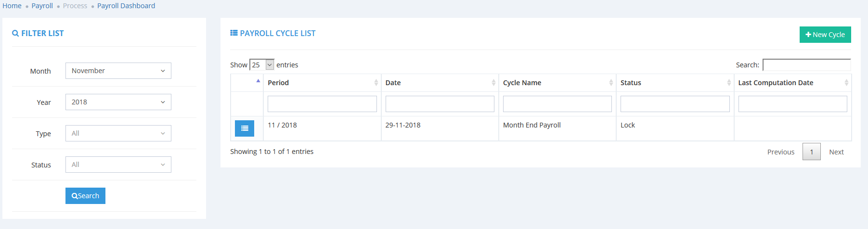Screen dimensions: 868x229
Task: Sort by Period column arrows
Action: pos(376,83)
